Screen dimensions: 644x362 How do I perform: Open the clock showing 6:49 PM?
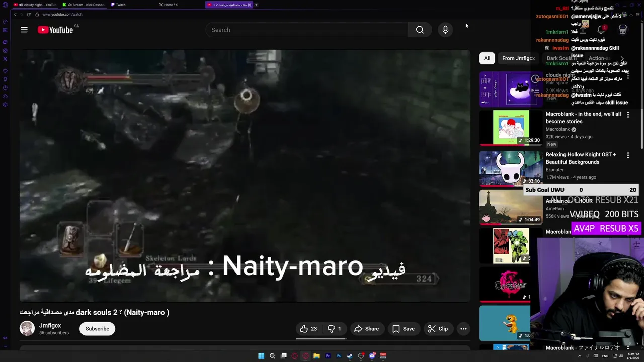632,356
